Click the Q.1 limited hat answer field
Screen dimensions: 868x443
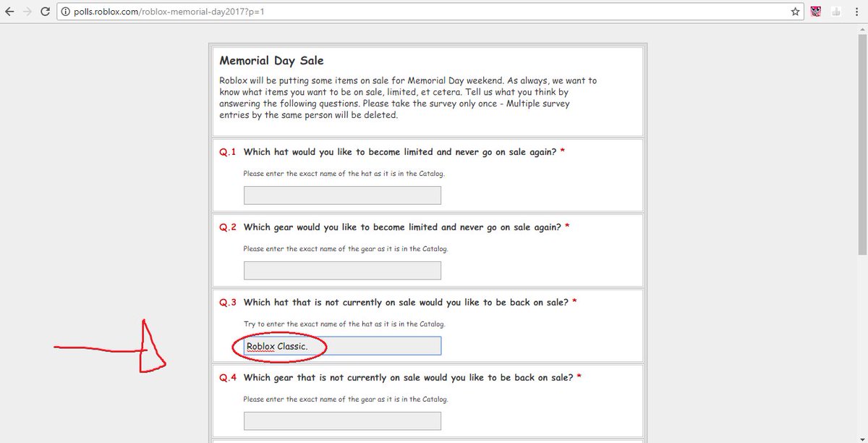pos(342,195)
